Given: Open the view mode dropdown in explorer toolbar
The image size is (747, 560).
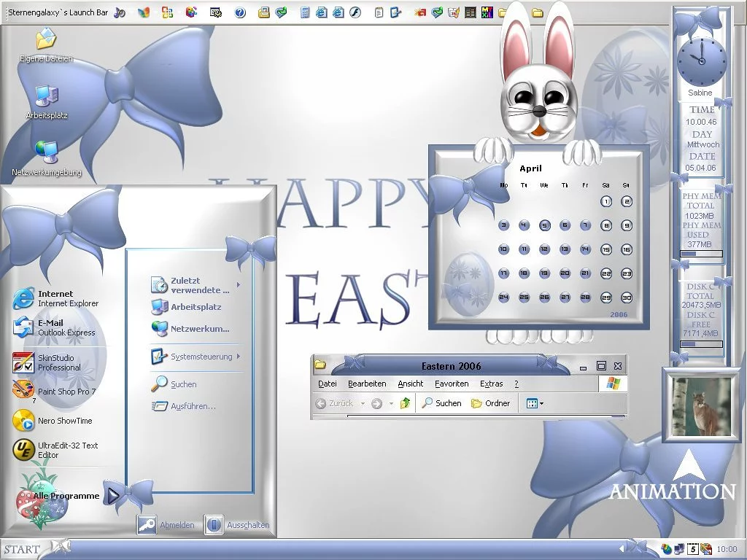Looking at the screenshot, I should (535, 403).
